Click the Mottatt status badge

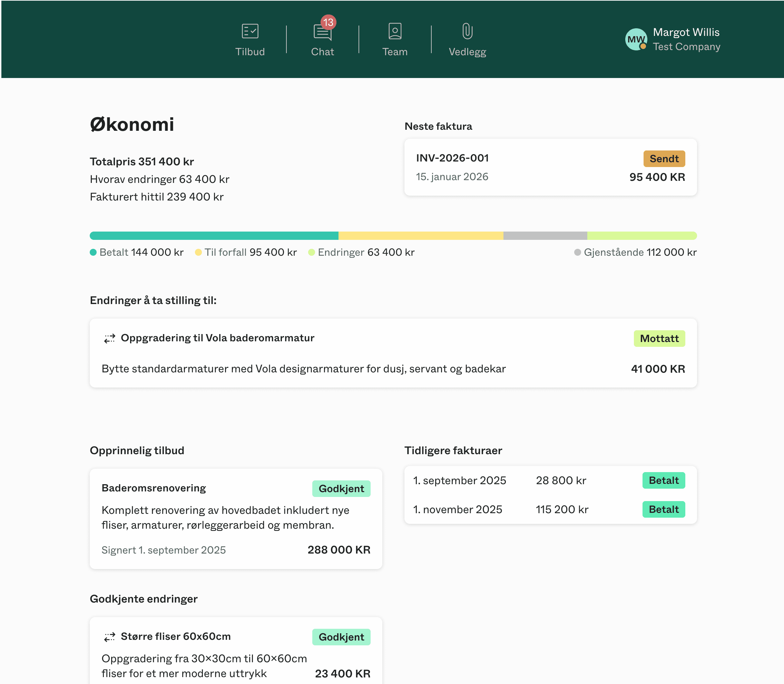tap(659, 339)
